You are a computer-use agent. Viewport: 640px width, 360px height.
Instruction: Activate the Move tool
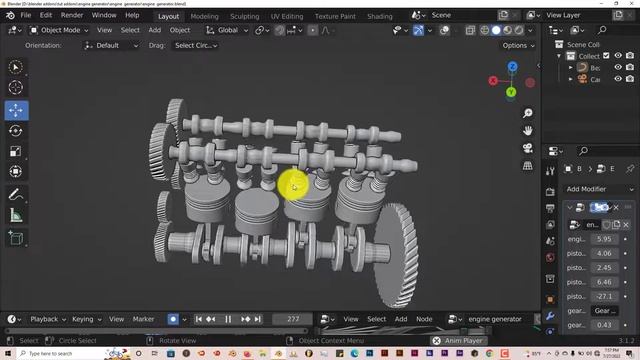16,110
